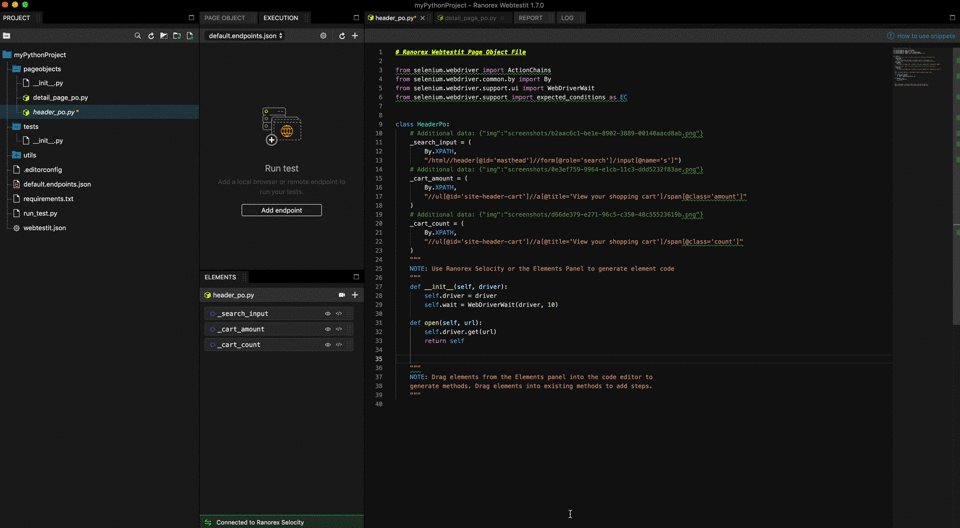Click the new folder icon in the Project toolbar
960x528 pixels.
point(177,36)
